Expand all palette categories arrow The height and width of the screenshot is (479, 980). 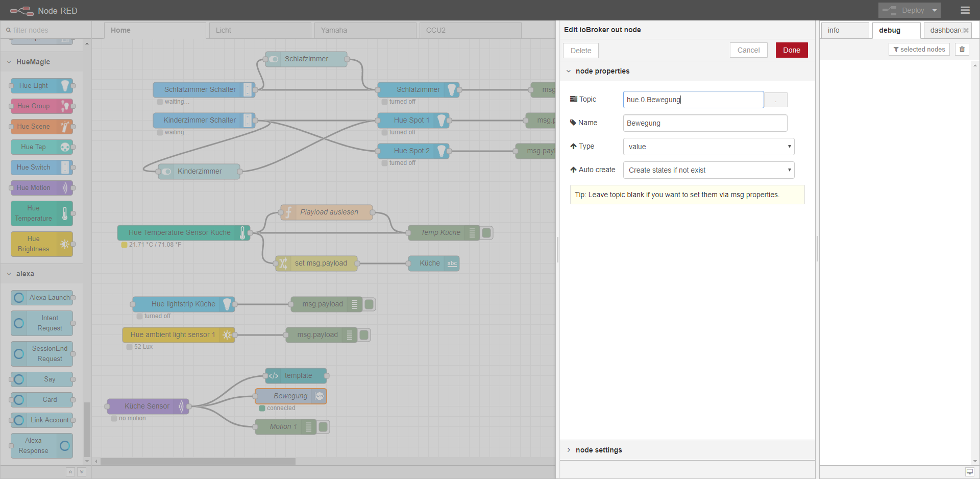[x=82, y=472]
